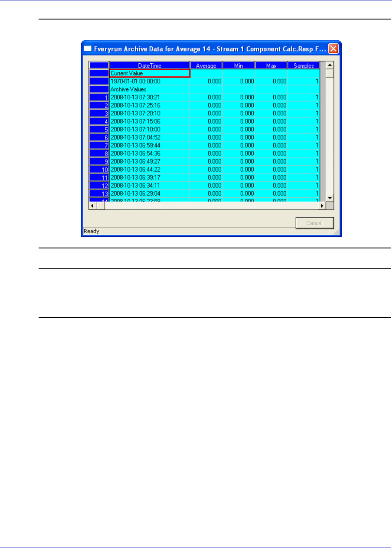Click the DateTime column header
This screenshot has width=392, height=548.
tap(150, 65)
